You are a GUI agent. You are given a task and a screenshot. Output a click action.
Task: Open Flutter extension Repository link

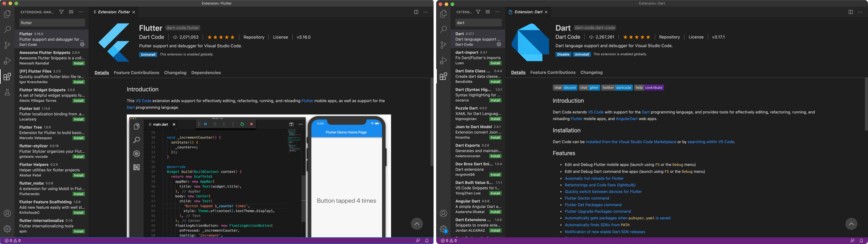(x=254, y=37)
